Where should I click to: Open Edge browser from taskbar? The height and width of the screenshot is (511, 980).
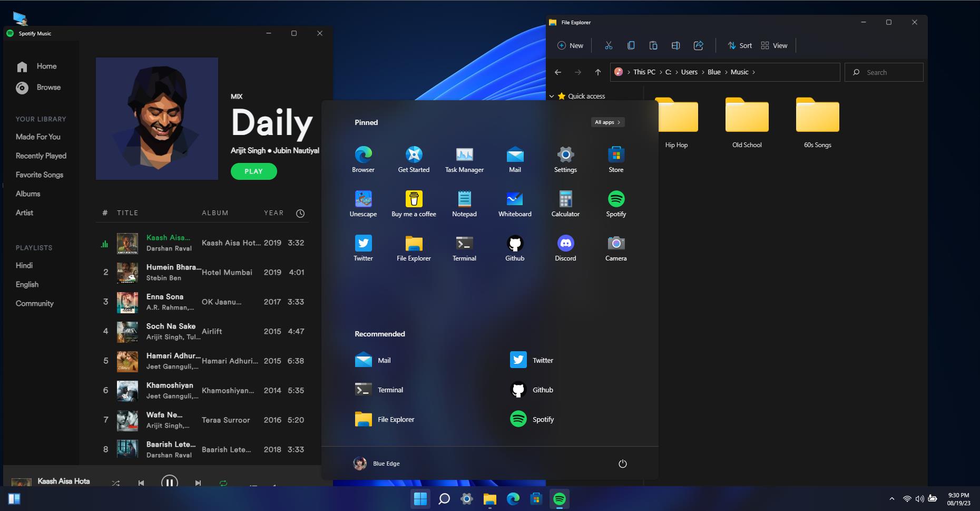(x=513, y=499)
